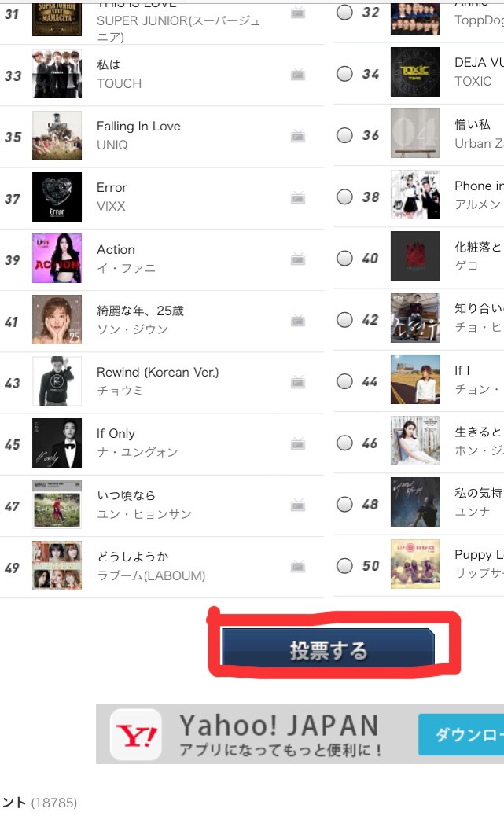Image resolution: width=504 pixels, height=816 pixels.
Task: Click the video icon for Rewind (Korean Ver.)
Action: [298, 383]
